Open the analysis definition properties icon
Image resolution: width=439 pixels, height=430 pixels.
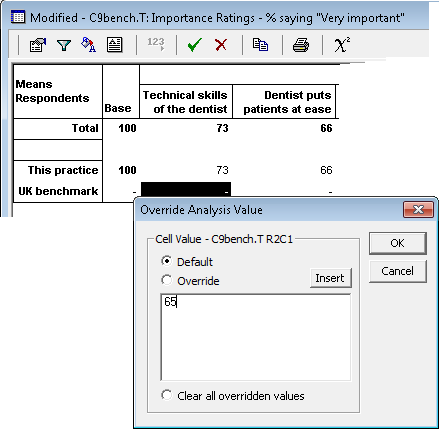(38, 45)
